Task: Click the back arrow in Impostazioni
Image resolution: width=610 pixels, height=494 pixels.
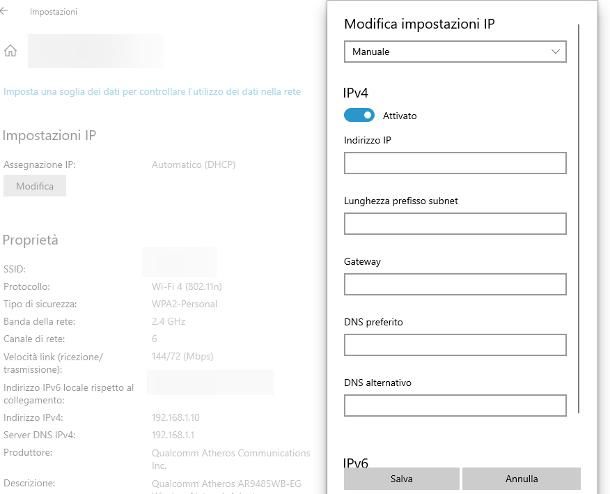Action: pos(6,11)
